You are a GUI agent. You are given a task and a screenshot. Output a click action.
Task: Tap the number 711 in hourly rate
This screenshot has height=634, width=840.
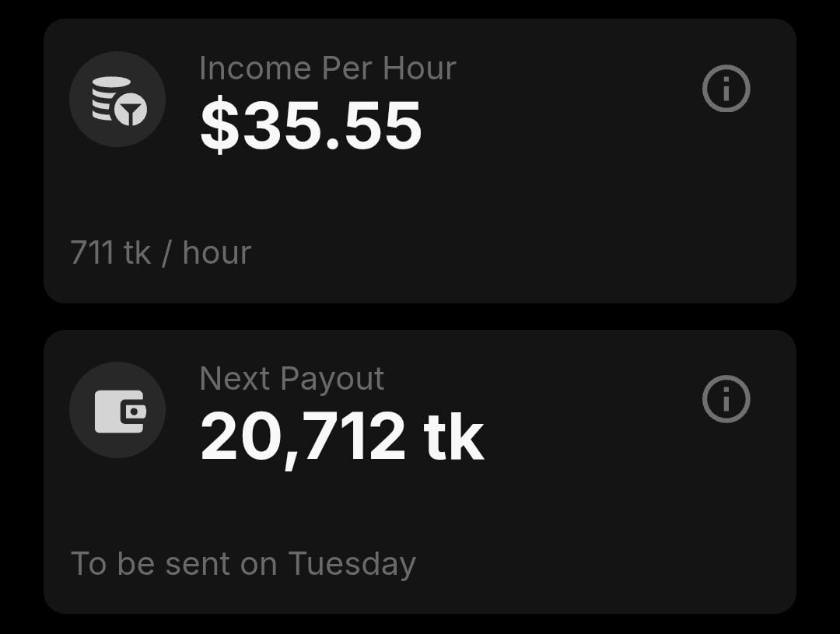click(x=91, y=253)
